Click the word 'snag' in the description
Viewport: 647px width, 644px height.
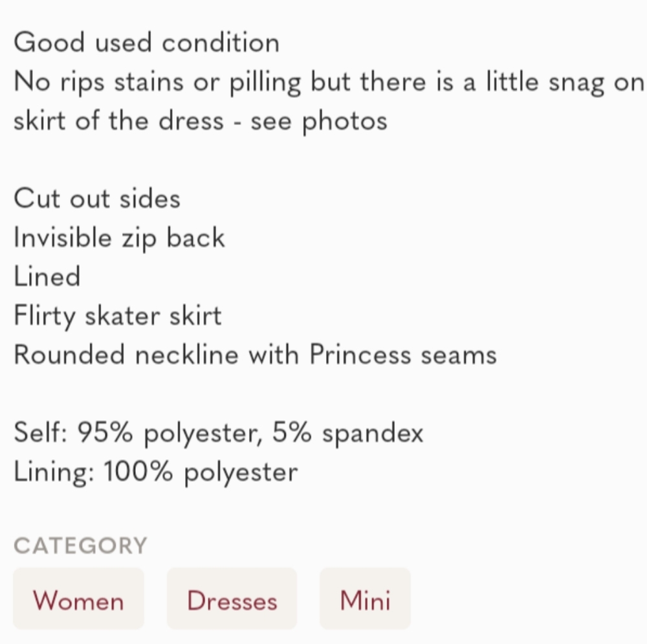[573, 82]
